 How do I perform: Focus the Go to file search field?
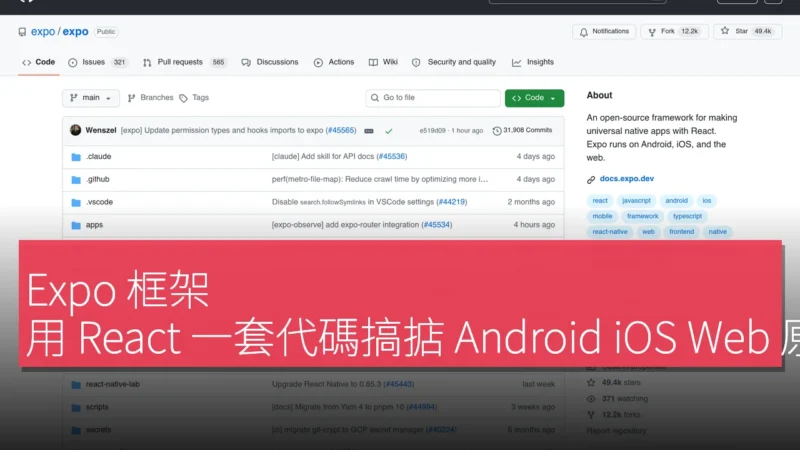pyautogui.click(x=433, y=98)
